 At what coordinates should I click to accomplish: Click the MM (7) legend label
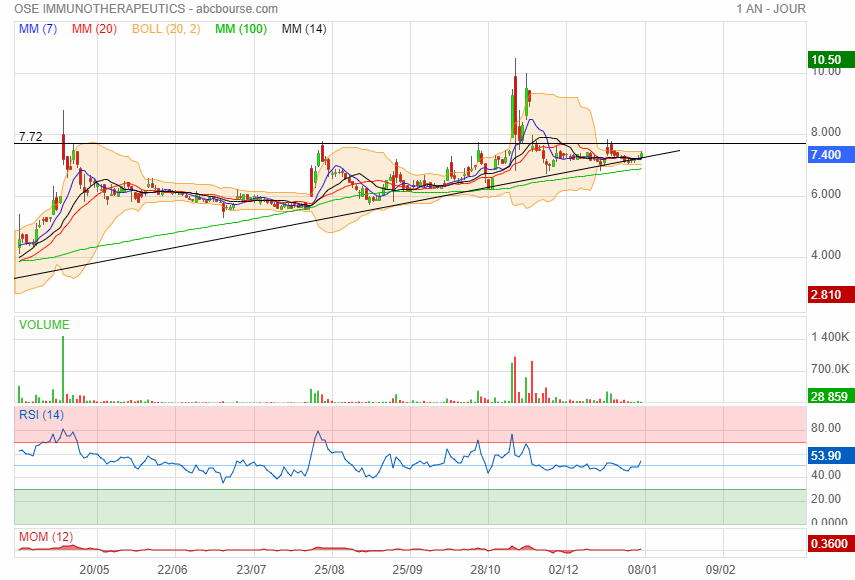38,29
